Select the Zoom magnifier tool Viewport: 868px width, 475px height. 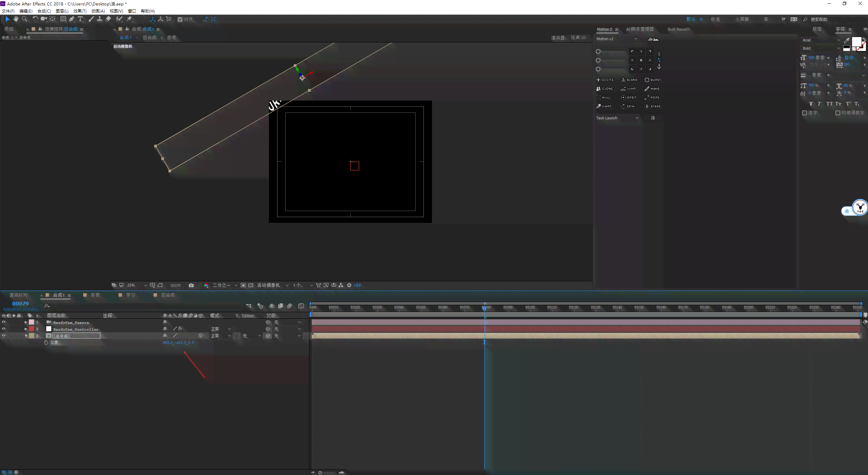coord(24,19)
